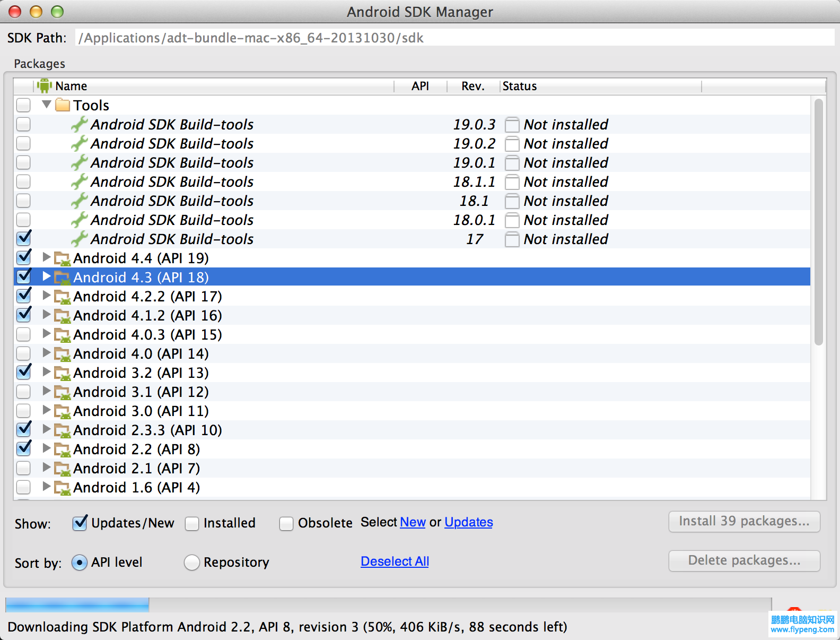Viewport: 840px width, 640px height.
Task: Click status icon for Build-tools 19.0.3
Action: [x=512, y=125]
